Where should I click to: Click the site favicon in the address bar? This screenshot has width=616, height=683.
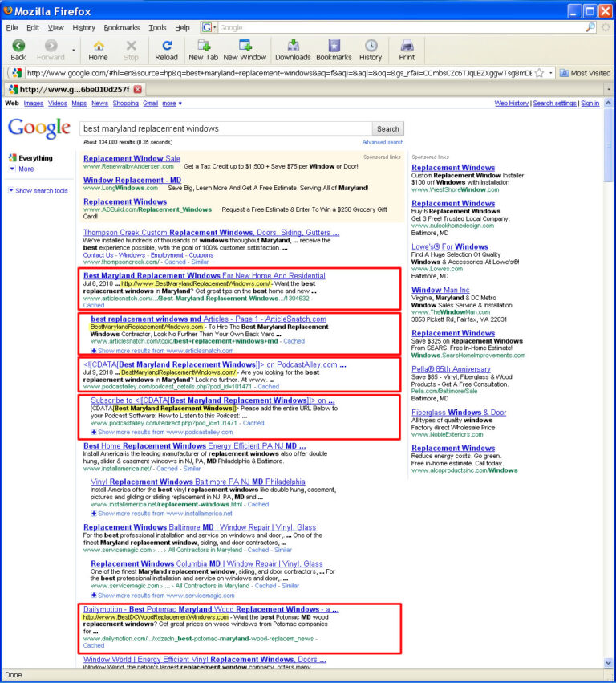(x=17, y=73)
